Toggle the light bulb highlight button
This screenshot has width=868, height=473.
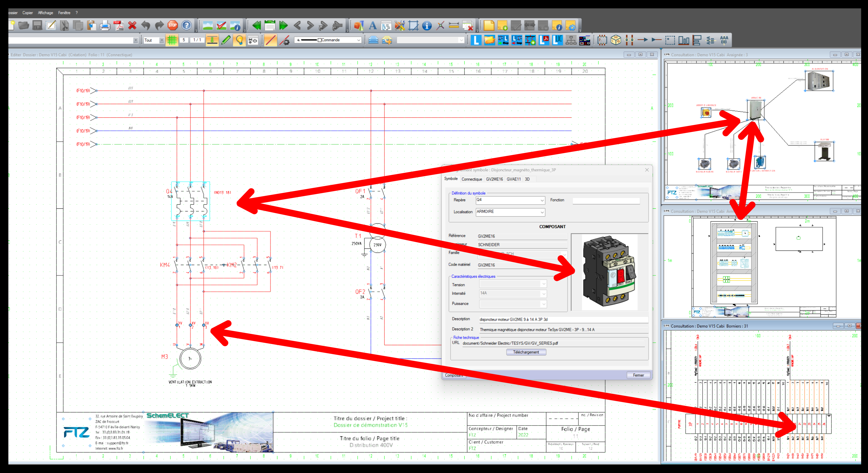point(239,40)
